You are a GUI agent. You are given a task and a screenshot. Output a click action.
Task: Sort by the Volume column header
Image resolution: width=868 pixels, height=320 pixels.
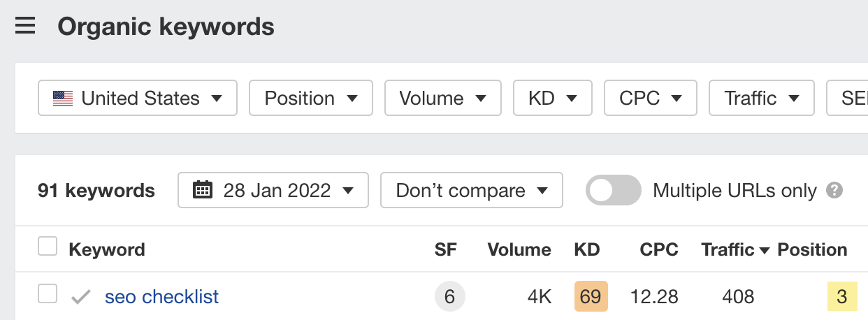coord(519,250)
